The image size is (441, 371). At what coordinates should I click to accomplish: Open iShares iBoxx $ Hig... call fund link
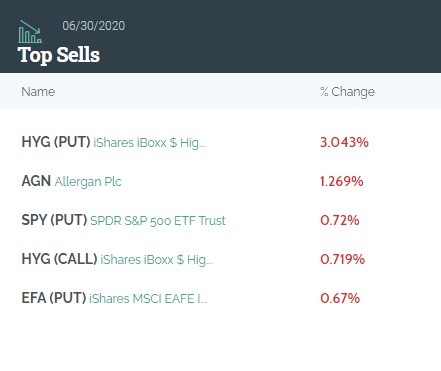click(x=156, y=260)
